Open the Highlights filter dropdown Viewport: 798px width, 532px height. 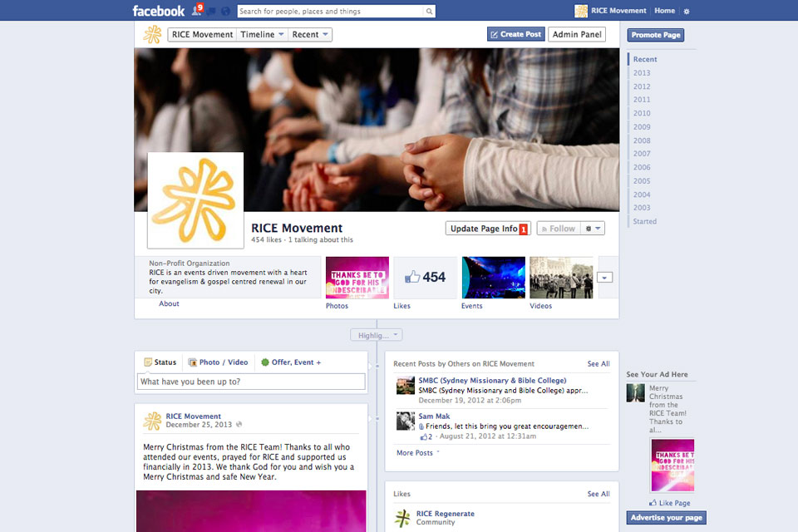377,335
